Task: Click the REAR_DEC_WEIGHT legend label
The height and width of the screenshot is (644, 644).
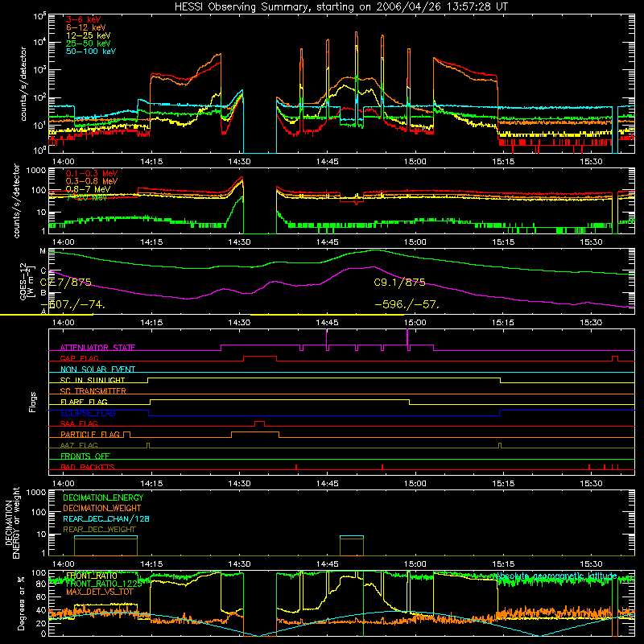Action: coord(99,530)
